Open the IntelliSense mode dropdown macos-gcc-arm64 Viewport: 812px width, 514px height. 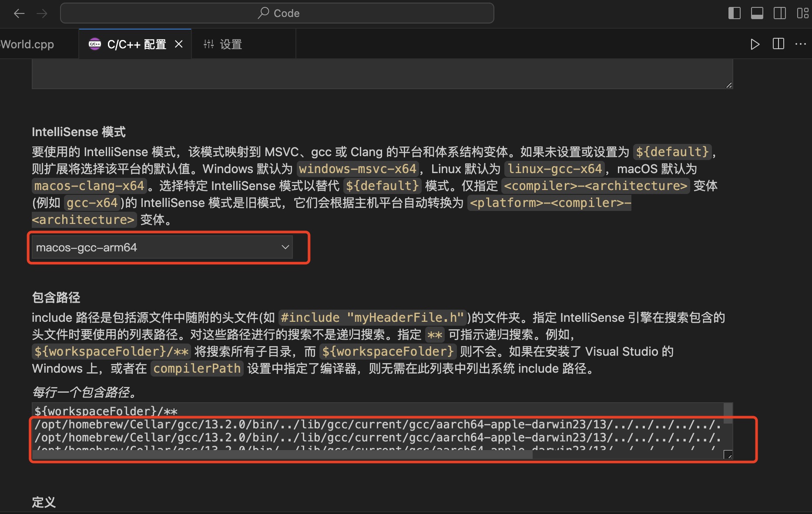point(162,247)
